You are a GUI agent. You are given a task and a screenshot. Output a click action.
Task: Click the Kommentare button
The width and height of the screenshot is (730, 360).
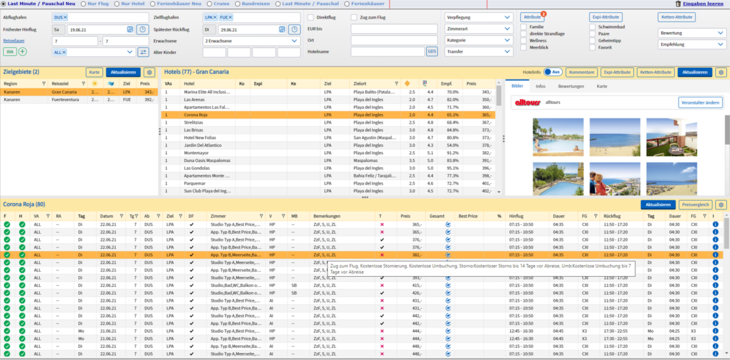pos(581,72)
